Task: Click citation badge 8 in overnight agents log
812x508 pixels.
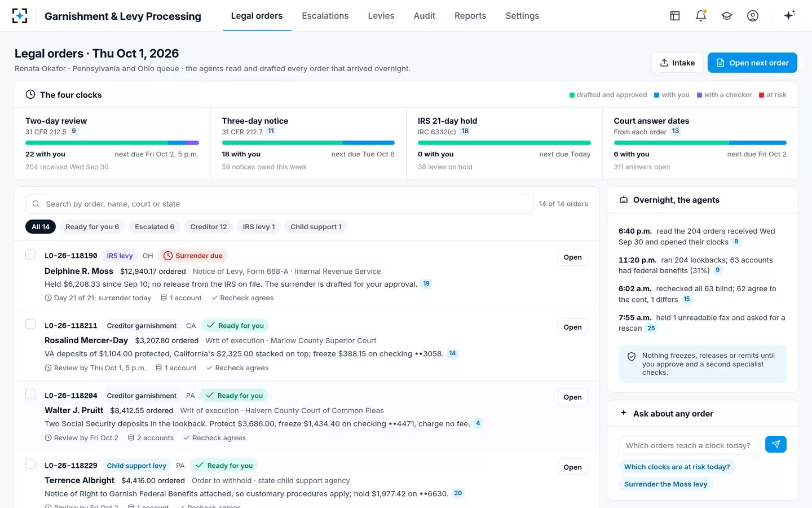Action: coord(736,242)
